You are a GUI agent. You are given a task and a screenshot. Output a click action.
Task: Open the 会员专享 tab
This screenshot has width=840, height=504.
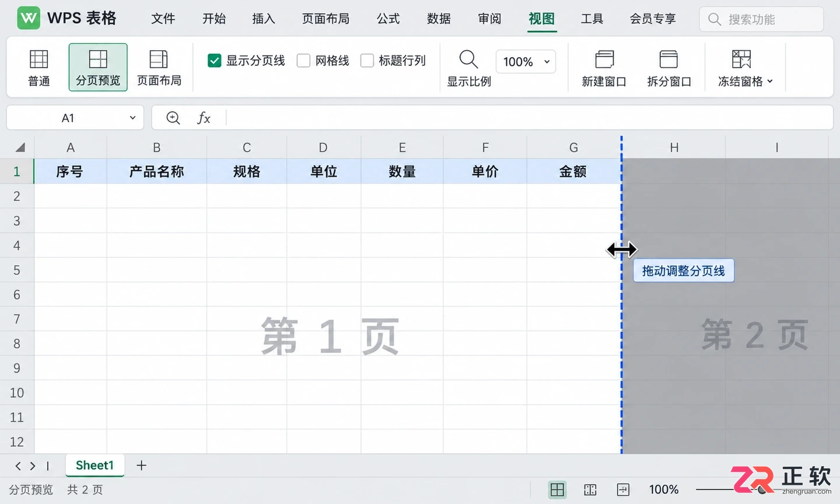click(x=653, y=19)
